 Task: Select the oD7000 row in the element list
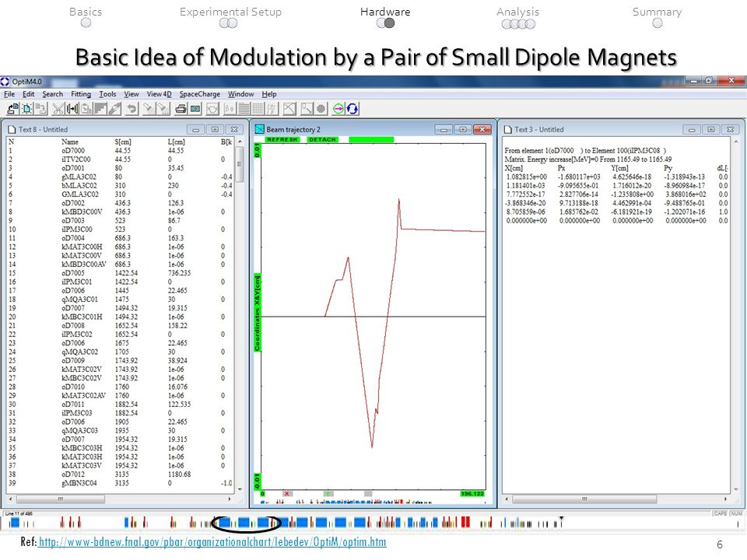(x=121, y=150)
